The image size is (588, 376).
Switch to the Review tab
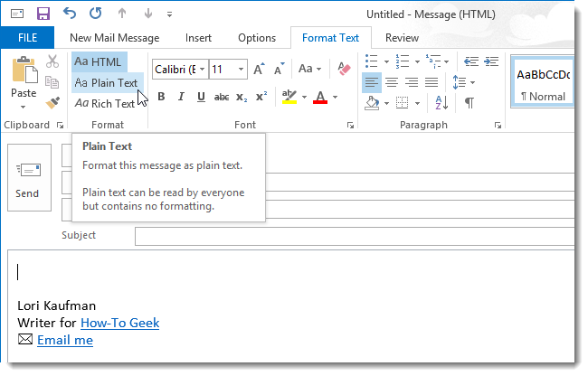[402, 38]
